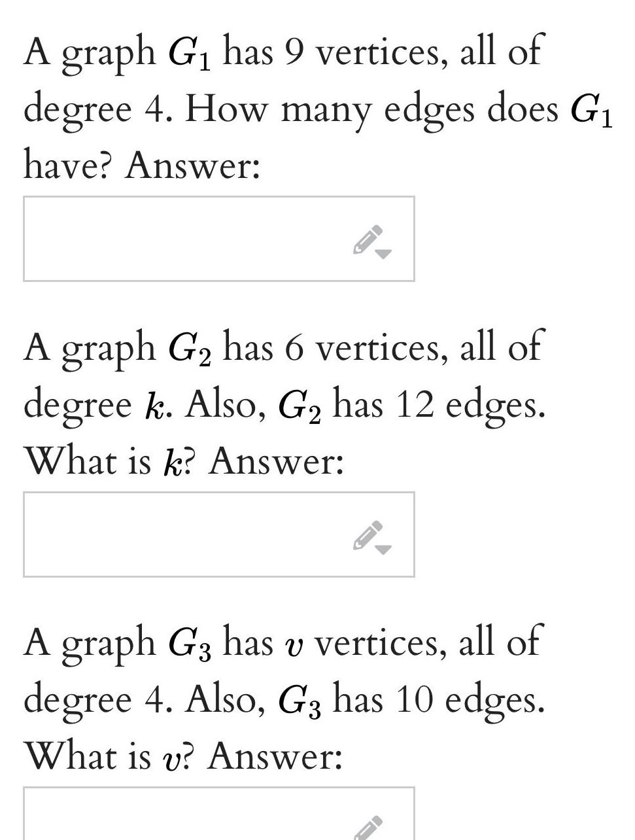Click the partially visible pencil icon for G3 answer
The height and width of the screenshot is (840, 635).
(x=368, y=828)
